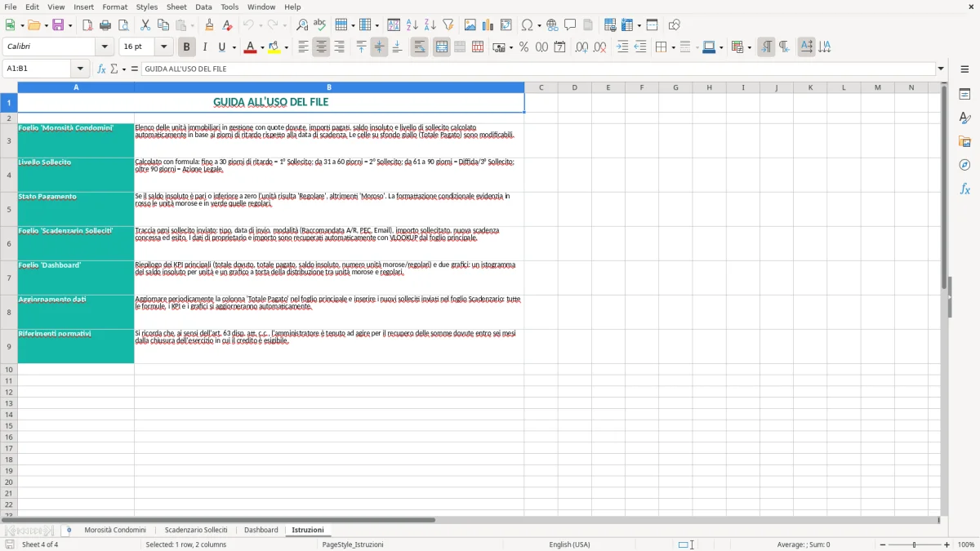
Task: Run the spelling check
Action: 320,25
